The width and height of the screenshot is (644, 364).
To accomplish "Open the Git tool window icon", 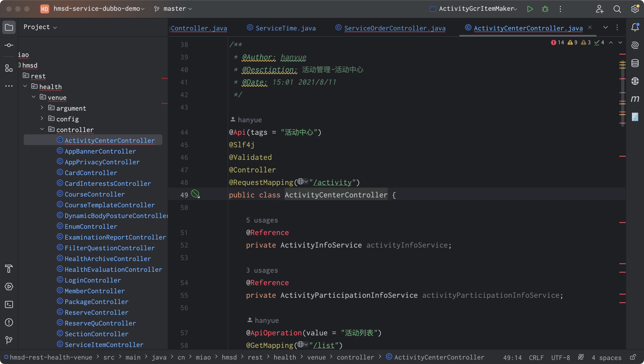I will (x=9, y=340).
